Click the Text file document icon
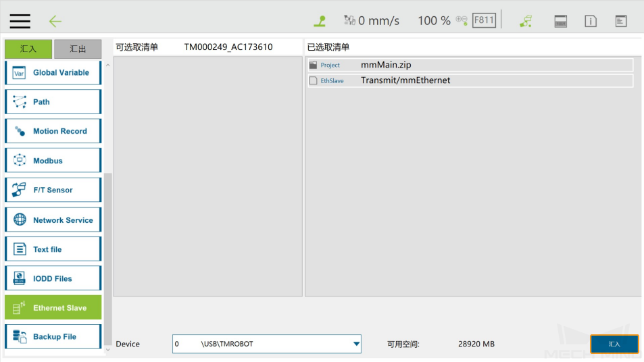This screenshot has height=362, width=644. pos(20,249)
